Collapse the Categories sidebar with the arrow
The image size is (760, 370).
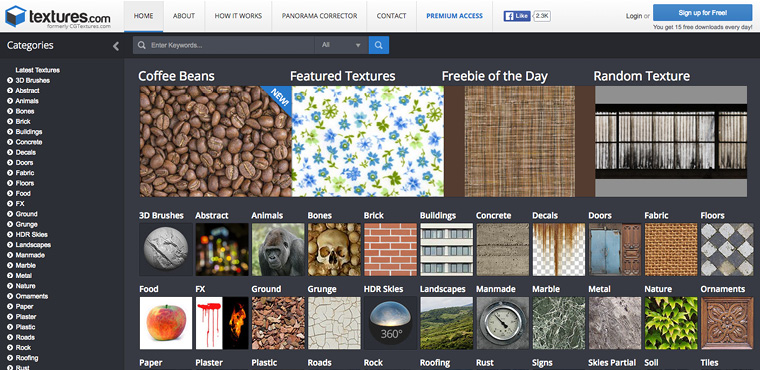(116, 46)
